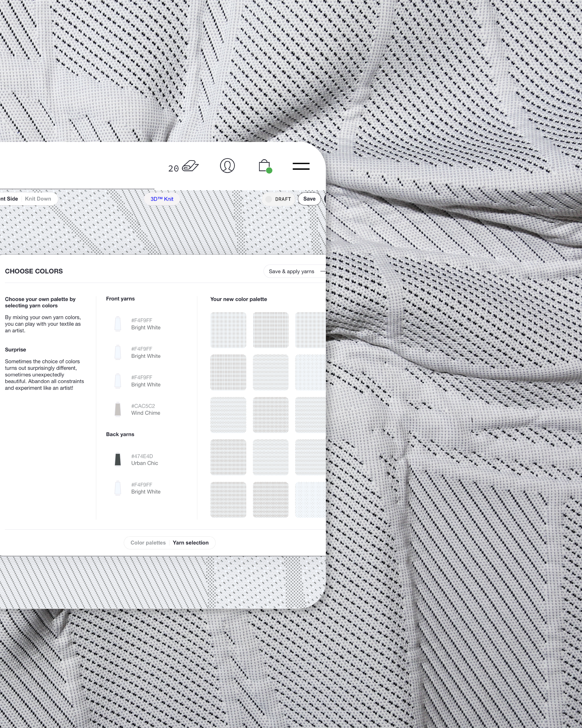582x728 pixels.
Task: Pick middle palette swatch in third row
Action: 271,415
